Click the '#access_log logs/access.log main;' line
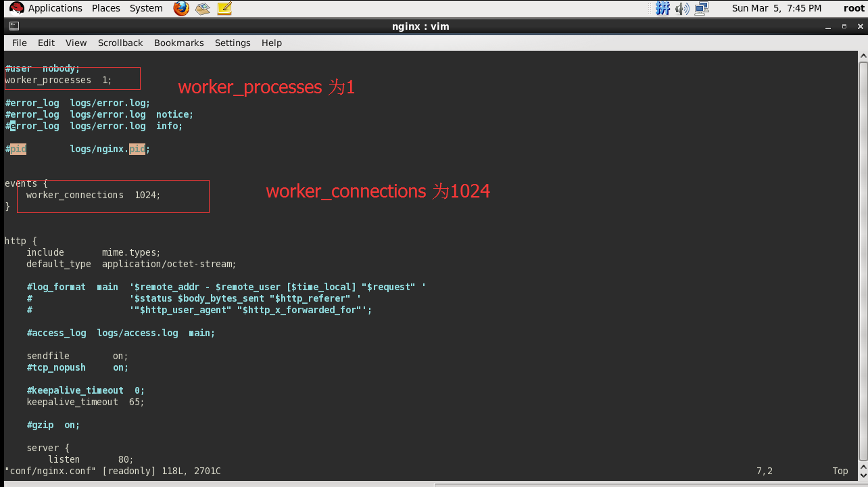The width and height of the screenshot is (868, 487). coord(121,333)
